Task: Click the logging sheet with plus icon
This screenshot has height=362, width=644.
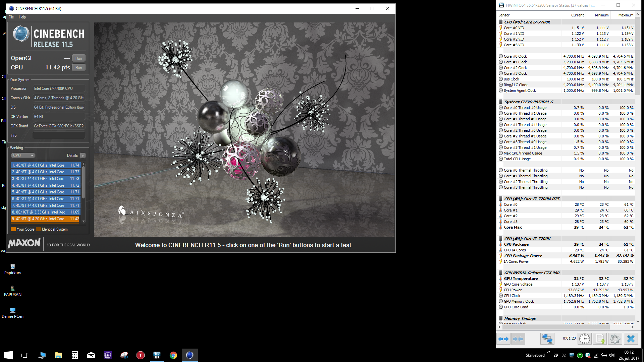Action: point(600,339)
